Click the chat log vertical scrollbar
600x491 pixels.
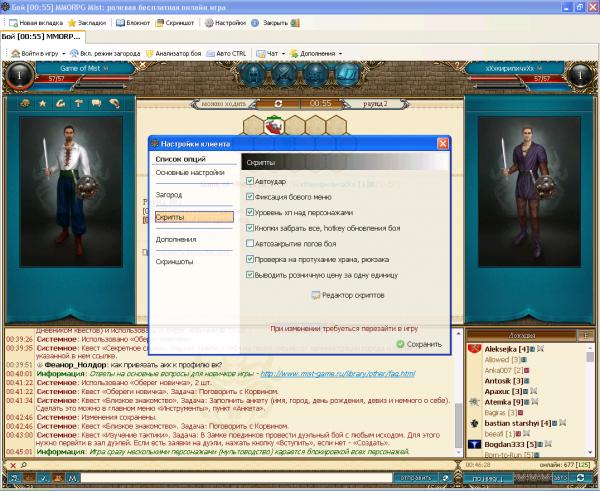(x=458, y=392)
